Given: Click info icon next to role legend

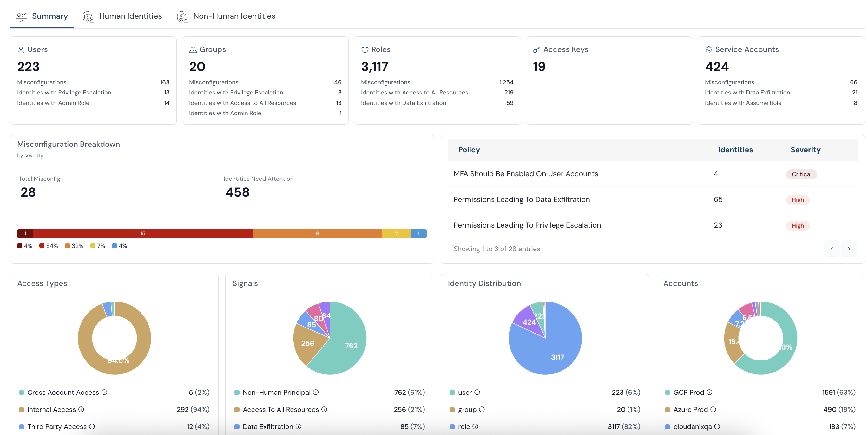Looking at the screenshot, I should click(x=475, y=426).
